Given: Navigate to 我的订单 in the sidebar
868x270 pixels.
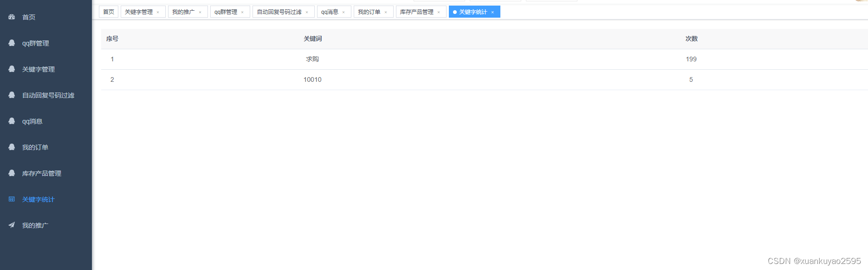Looking at the screenshot, I should 46,147.
